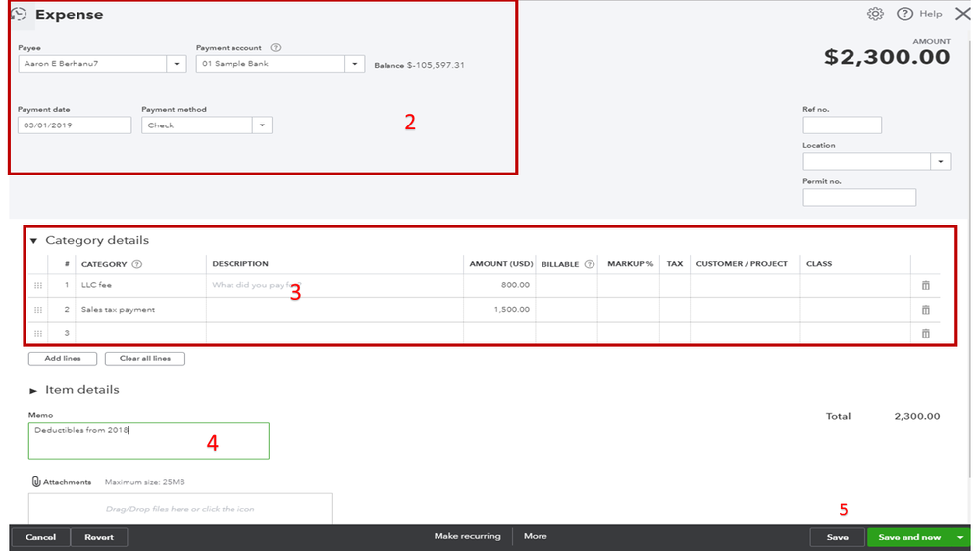
Task: Grab the drag handle for line 2
Action: (x=38, y=310)
